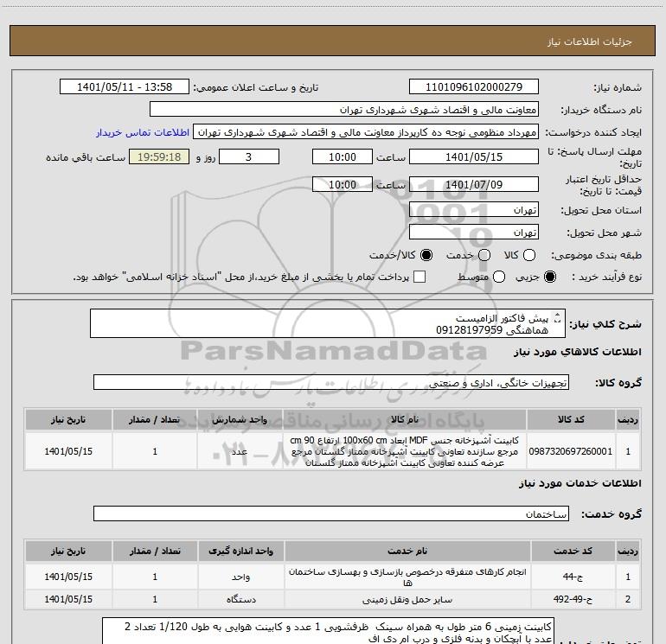The width and height of the screenshot is (666, 644).
Task: Click the delivery city field تهران
Action: pyautogui.click(x=474, y=233)
